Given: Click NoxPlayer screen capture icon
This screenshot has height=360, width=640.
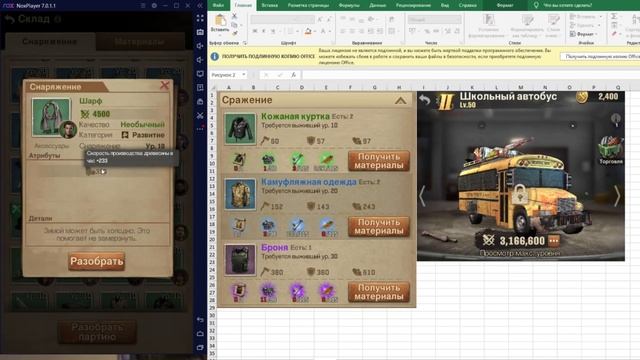Looking at the screenshot, I should click(200, 74).
